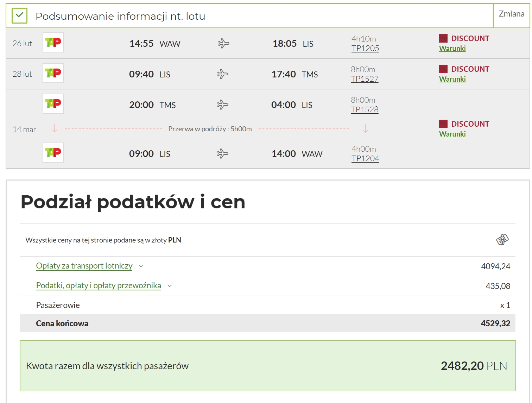The width and height of the screenshot is (532, 403).
Task: Open Warunki link for 14 mar flight
Action: pos(452,134)
